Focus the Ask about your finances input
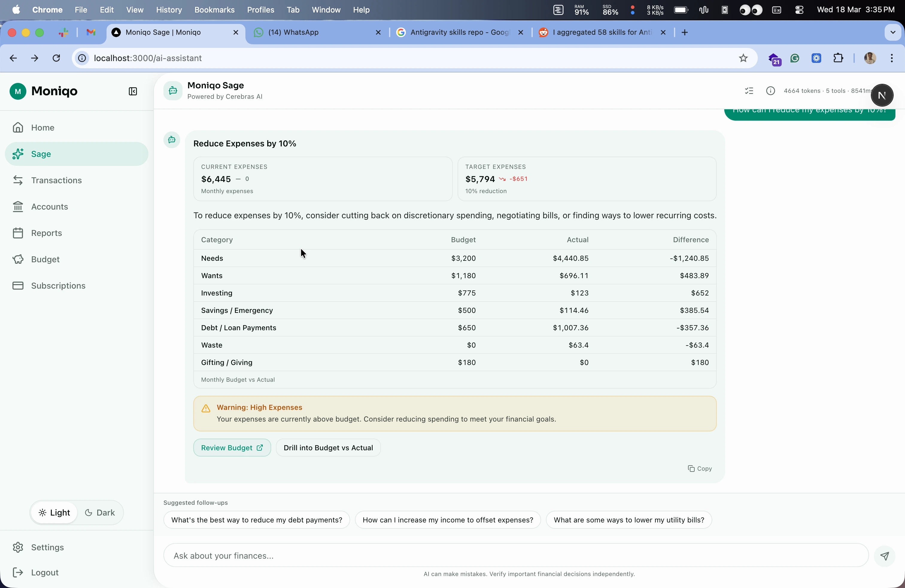The width and height of the screenshot is (905, 588). tap(516, 556)
